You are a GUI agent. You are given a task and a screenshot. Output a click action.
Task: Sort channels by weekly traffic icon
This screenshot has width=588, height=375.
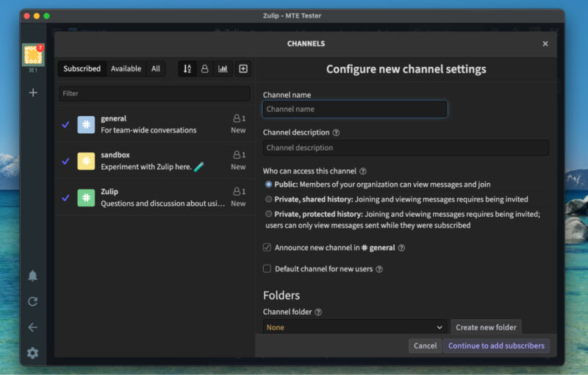223,68
